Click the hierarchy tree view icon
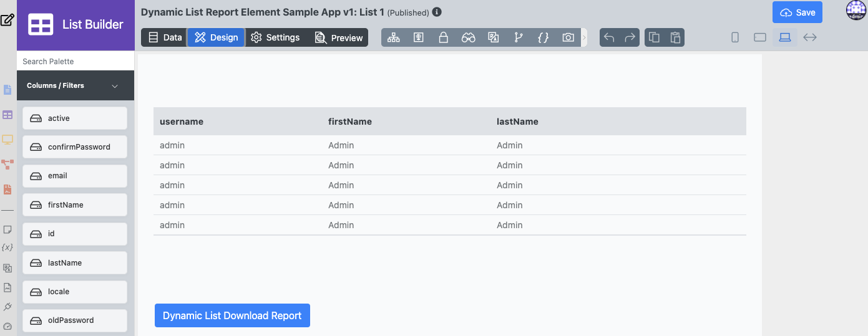Viewport: 868px width, 336px height. pos(393,37)
